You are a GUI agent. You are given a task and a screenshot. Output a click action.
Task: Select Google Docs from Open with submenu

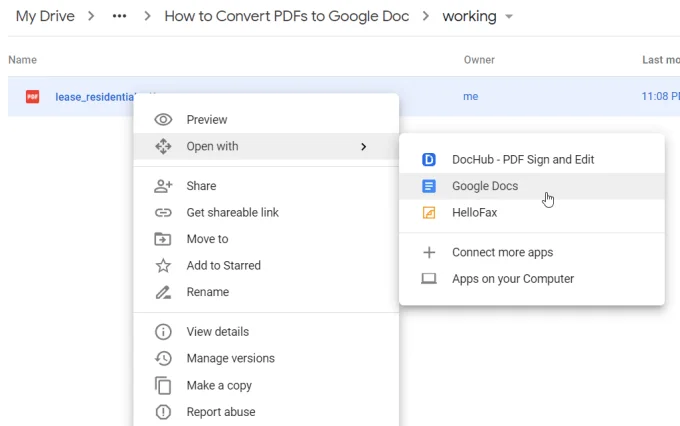(485, 186)
